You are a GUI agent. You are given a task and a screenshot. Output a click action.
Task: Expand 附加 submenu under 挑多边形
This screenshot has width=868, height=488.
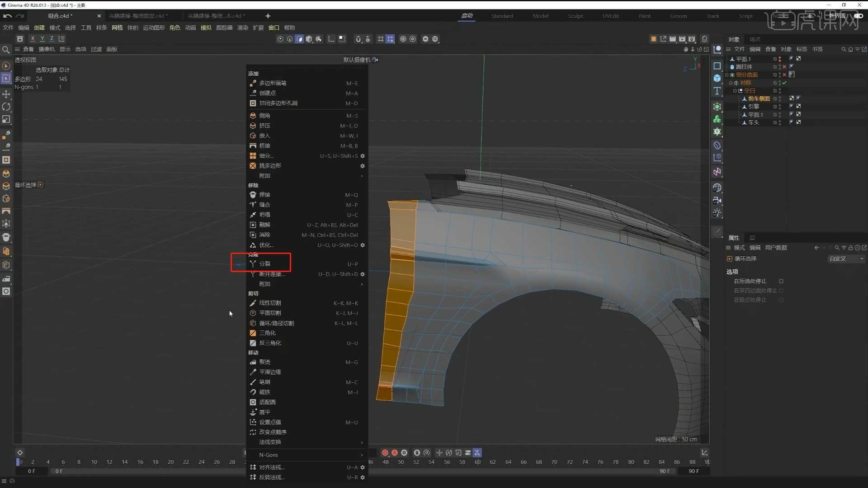[x=307, y=176]
